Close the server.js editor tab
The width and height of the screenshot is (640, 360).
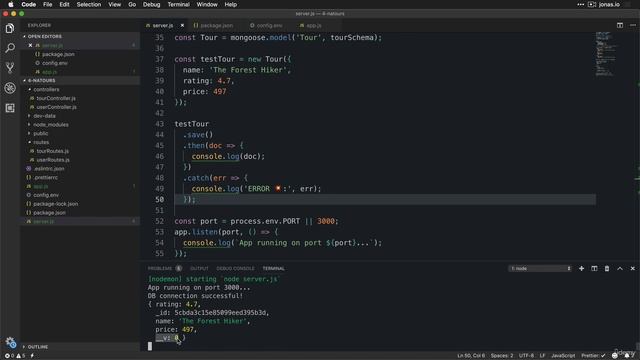pyautogui.click(x=182, y=25)
